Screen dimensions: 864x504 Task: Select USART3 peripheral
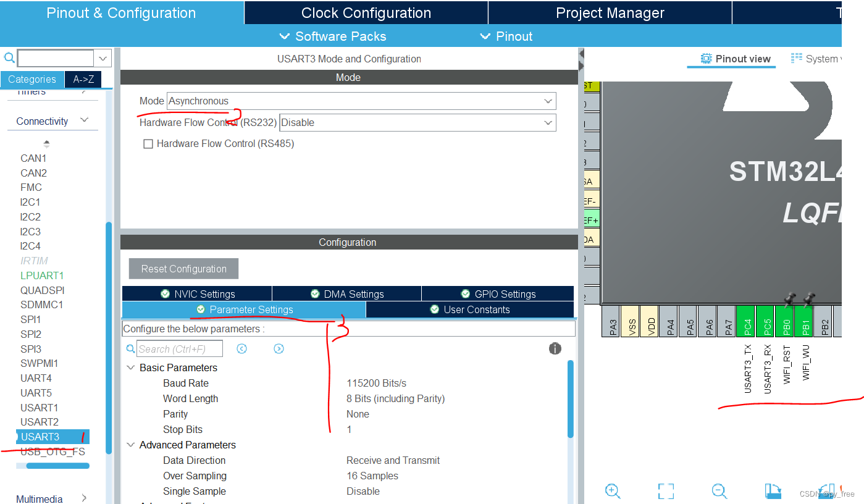click(x=53, y=437)
